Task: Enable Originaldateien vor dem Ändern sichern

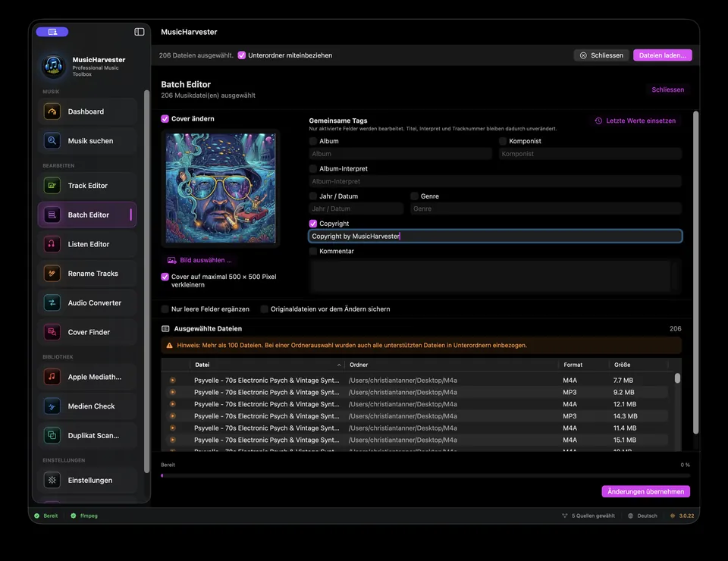Action: click(x=264, y=309)
